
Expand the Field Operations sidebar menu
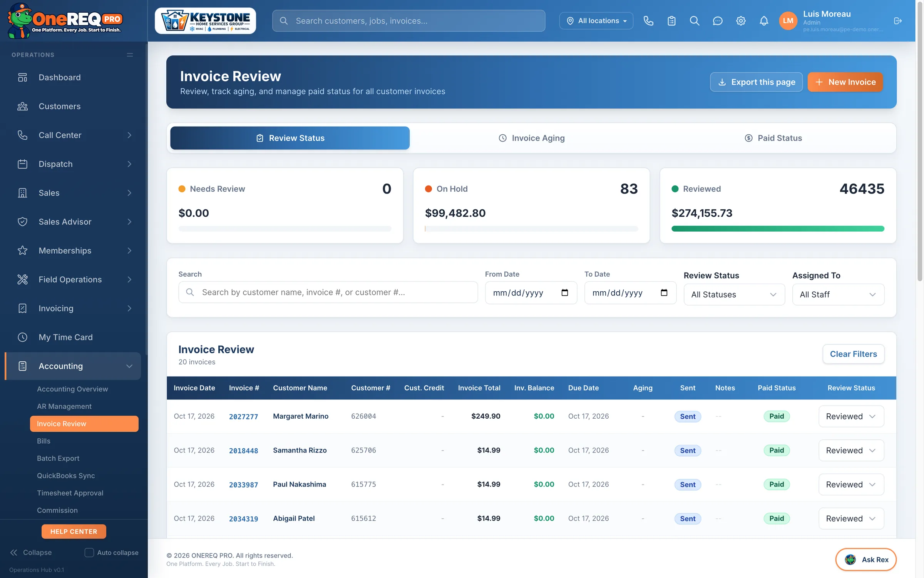tap(74, 279)
